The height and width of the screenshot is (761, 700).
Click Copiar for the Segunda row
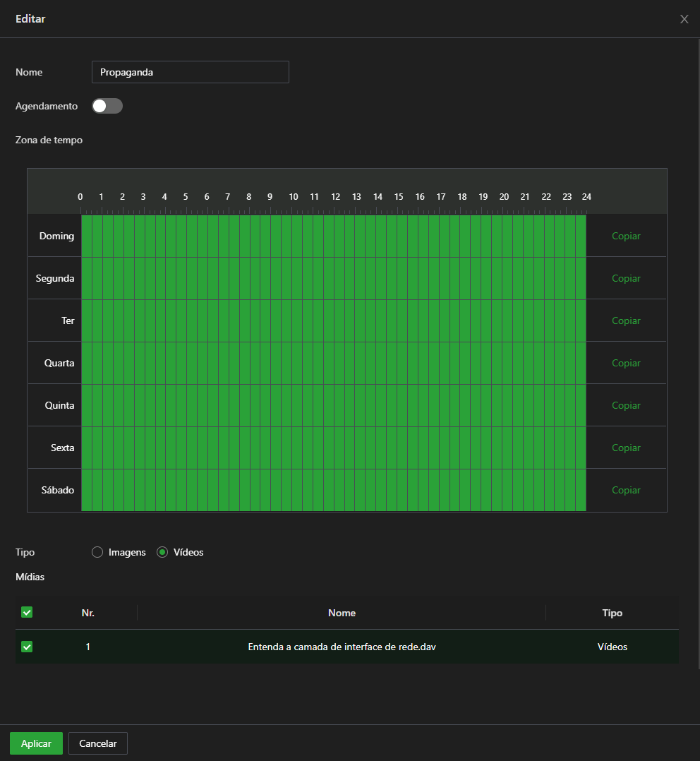click(626, 278)
